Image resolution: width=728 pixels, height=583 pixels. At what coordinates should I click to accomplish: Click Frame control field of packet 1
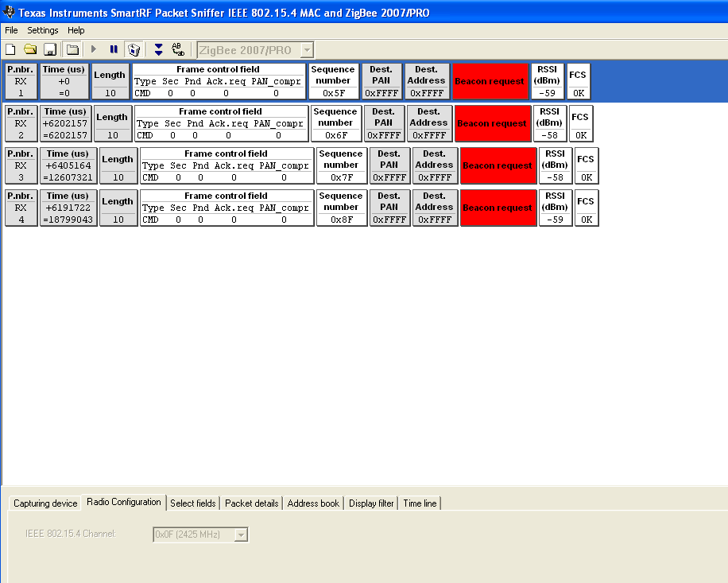click(219, 81)
